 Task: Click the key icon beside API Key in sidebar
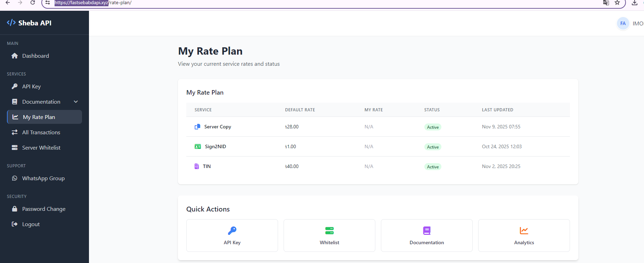click(15, 86)
